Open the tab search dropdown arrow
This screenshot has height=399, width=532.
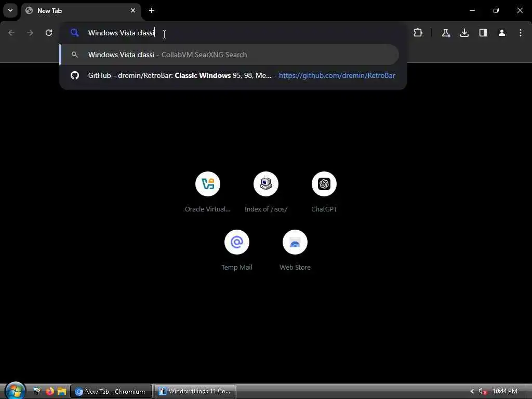10,10
